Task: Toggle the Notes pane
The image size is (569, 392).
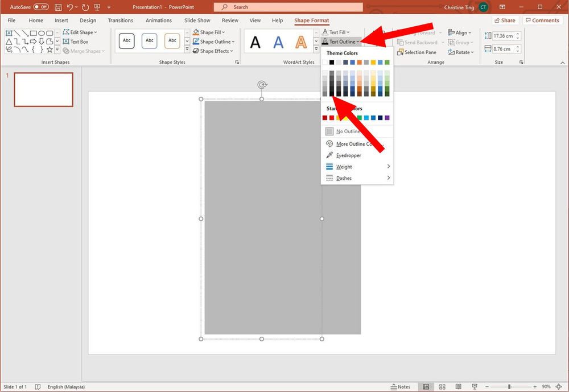Action: point(401,386)
